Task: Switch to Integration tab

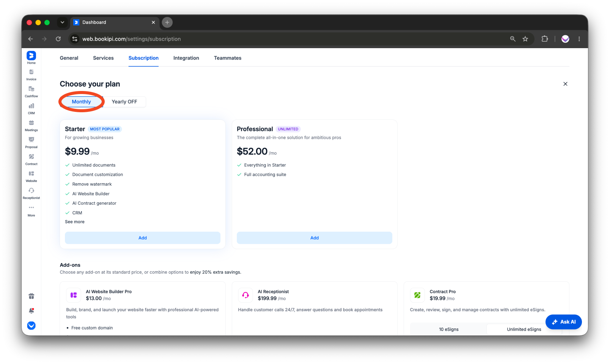Action: (x=186, y=58)
